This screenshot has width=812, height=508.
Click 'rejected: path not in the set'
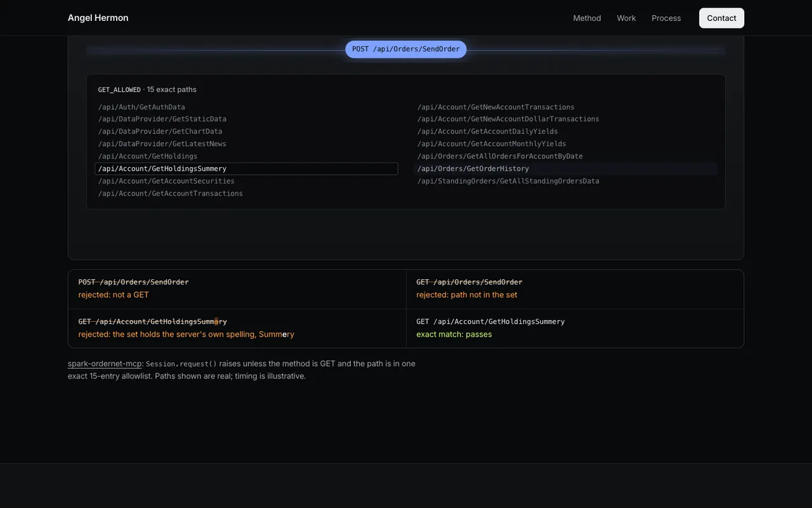(x=466, y=295)
